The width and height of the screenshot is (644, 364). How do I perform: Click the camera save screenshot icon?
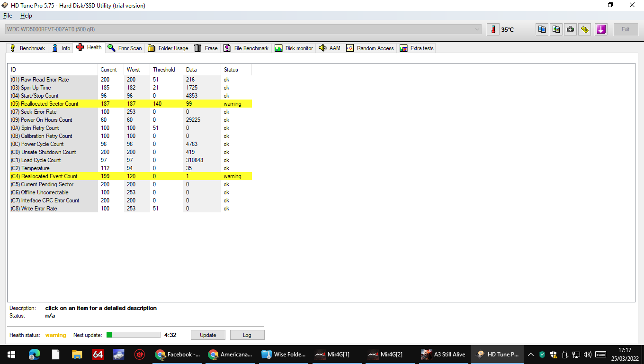click(571, 29)
